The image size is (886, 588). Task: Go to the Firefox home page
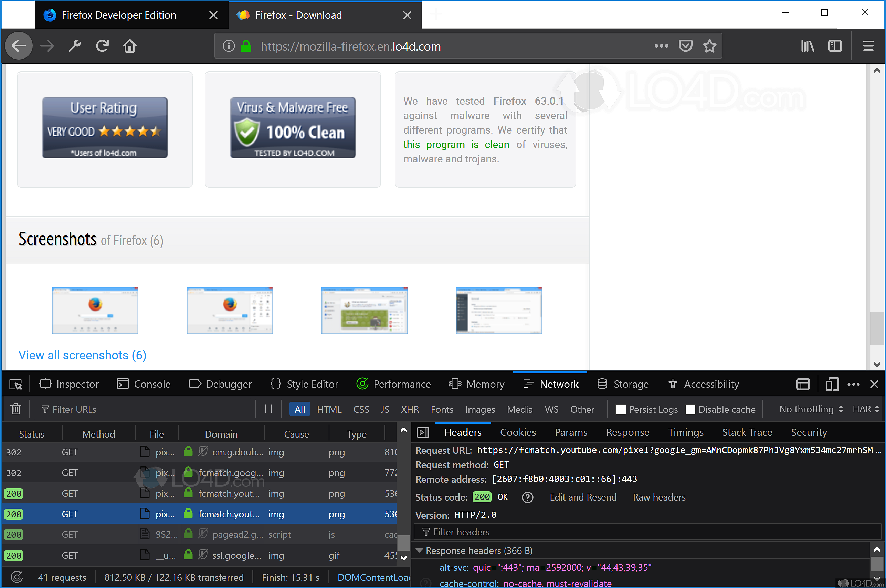130,46
